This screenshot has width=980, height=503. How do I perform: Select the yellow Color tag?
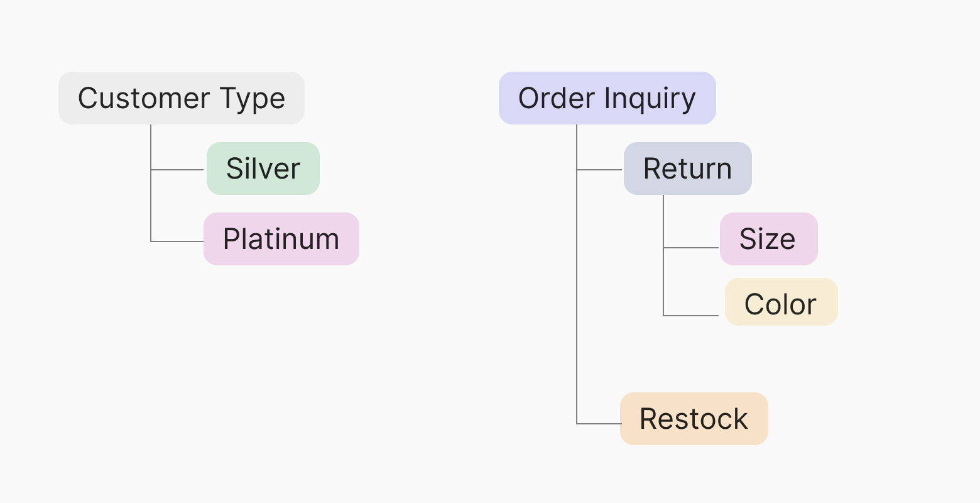point(780,302)
